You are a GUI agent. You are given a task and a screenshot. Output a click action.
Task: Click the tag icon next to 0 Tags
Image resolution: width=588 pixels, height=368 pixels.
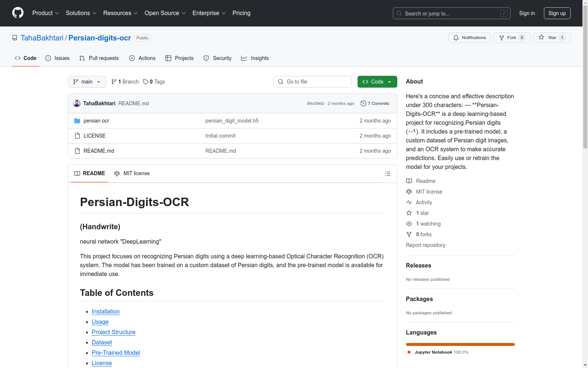click(146, 82)
